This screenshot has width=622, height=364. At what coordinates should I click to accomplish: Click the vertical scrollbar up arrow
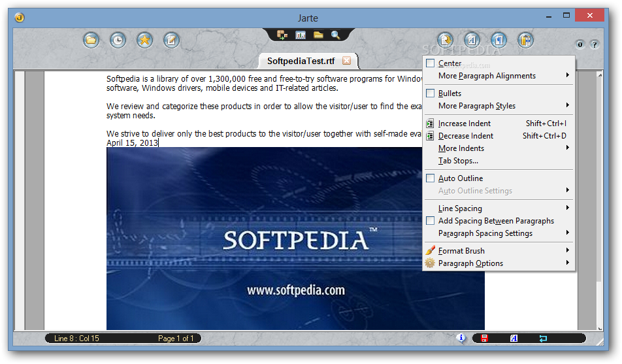(600, 75)
